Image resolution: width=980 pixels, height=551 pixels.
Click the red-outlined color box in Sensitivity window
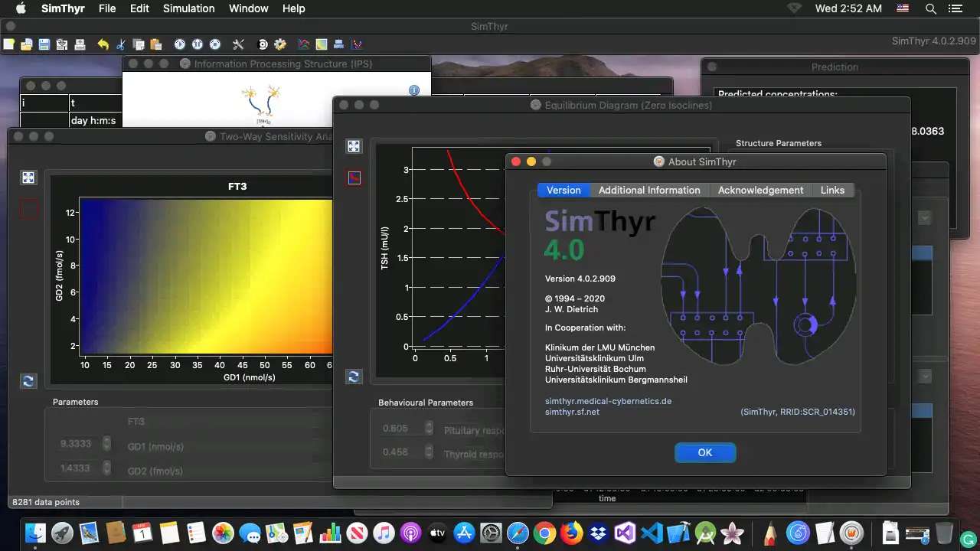coord(29,209)
